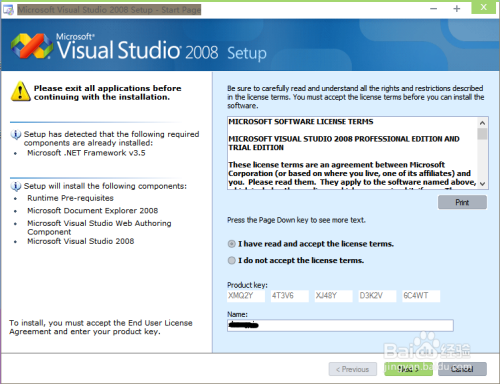The width and height of the screenshot is (500, 384).
Task: Click the yellow warning triangle icon
Action: [20, 91]
